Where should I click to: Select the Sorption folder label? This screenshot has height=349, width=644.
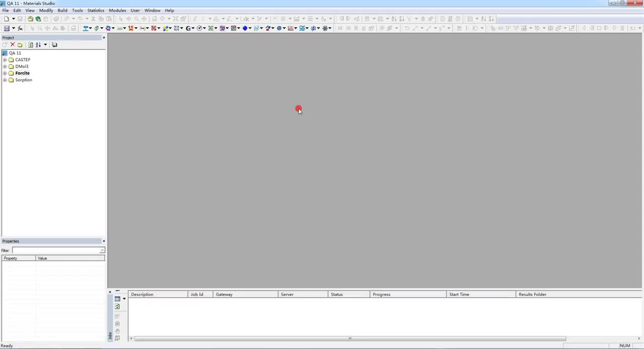tap(24, 80)
